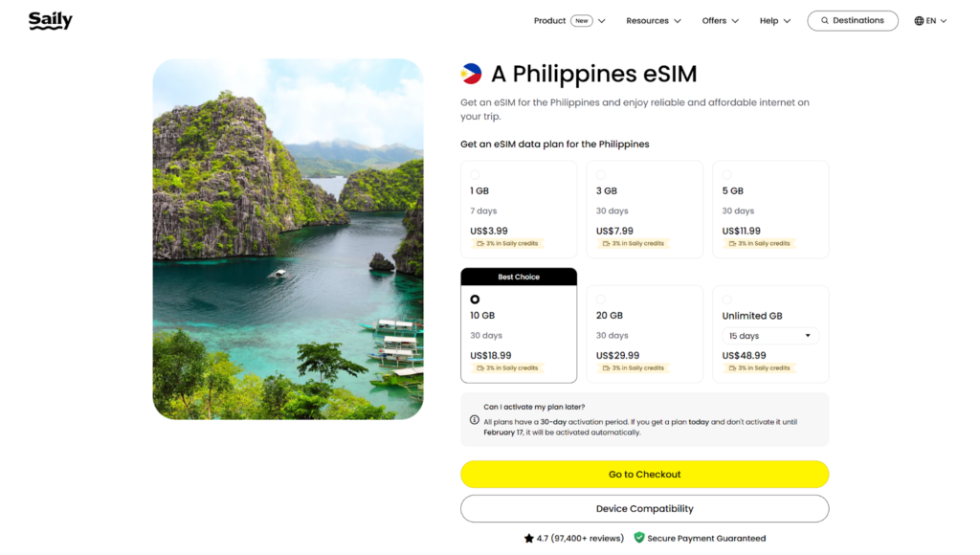Click the selected radio on the 10 GB plan

475,300
